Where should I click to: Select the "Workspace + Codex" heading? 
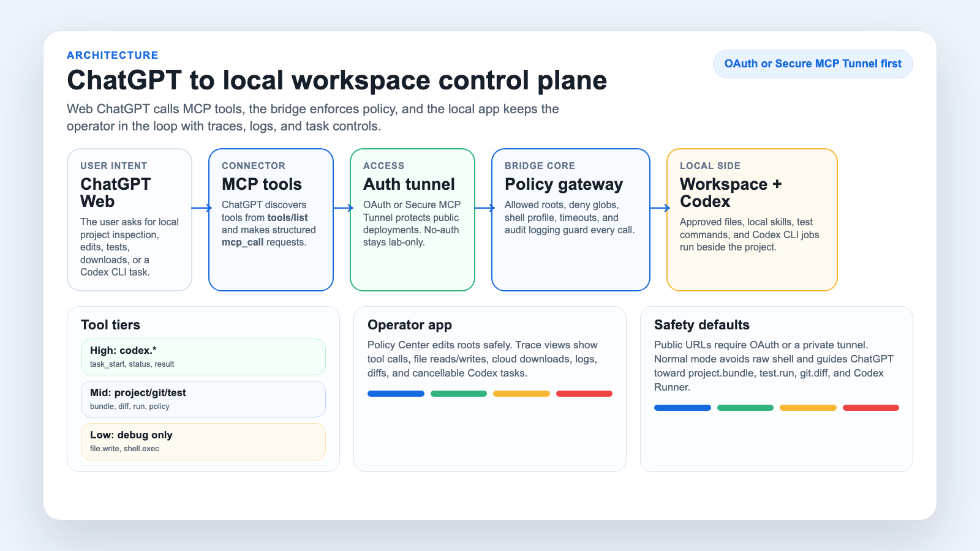pos(731,193)
